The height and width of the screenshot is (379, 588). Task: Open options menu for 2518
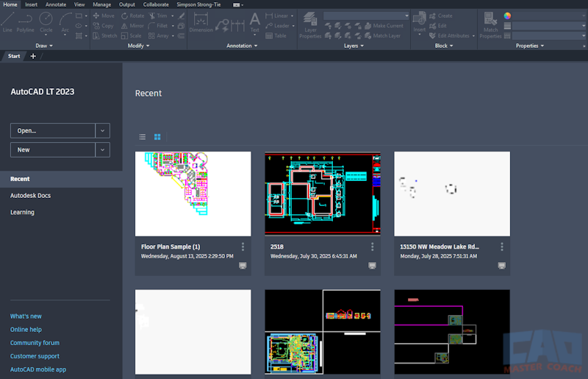pos(372,247)
